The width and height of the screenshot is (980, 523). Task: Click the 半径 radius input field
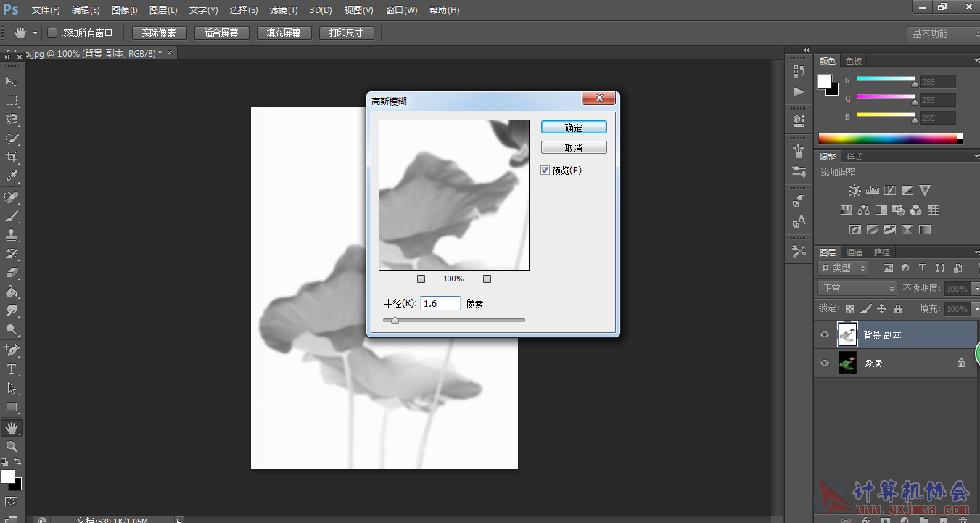pos(440,304)
